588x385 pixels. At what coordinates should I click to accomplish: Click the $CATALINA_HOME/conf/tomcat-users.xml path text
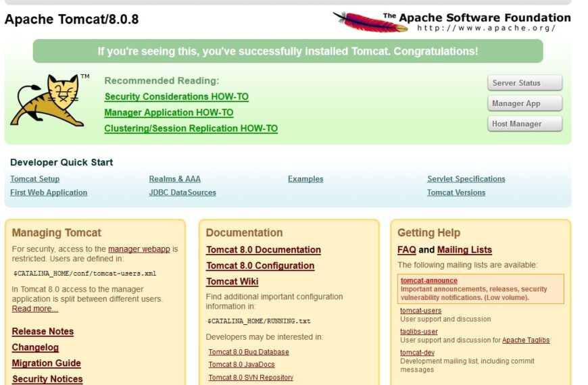tap(84, 274)
